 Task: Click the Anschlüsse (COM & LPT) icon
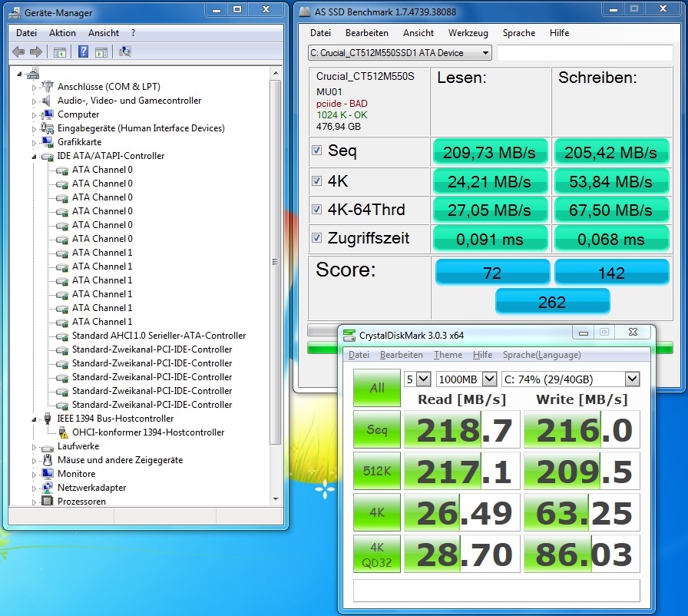pos(48,87)
